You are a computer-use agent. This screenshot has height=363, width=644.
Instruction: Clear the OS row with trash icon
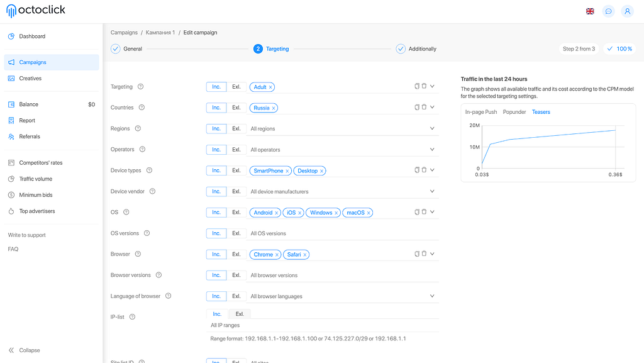pyautogui.click(x=425, y=211)
